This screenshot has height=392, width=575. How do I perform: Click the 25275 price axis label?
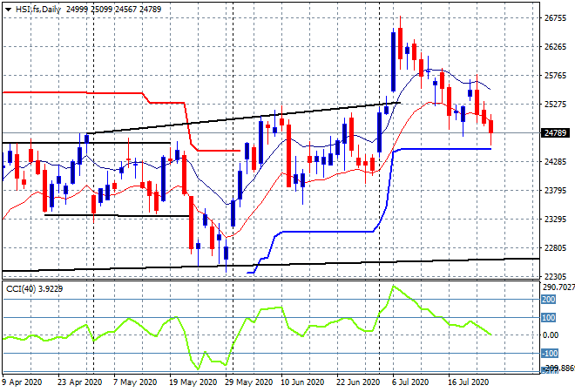point(555,105)
